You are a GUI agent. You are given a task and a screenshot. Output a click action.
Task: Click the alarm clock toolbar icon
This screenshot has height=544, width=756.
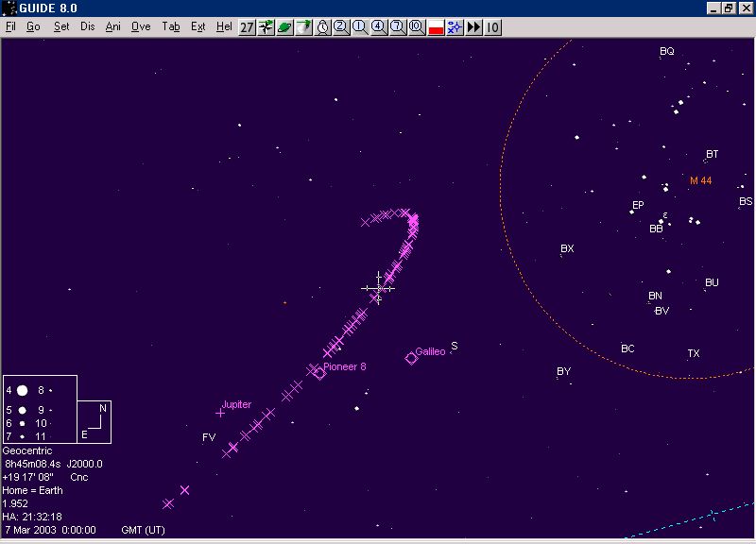(322, 27)
